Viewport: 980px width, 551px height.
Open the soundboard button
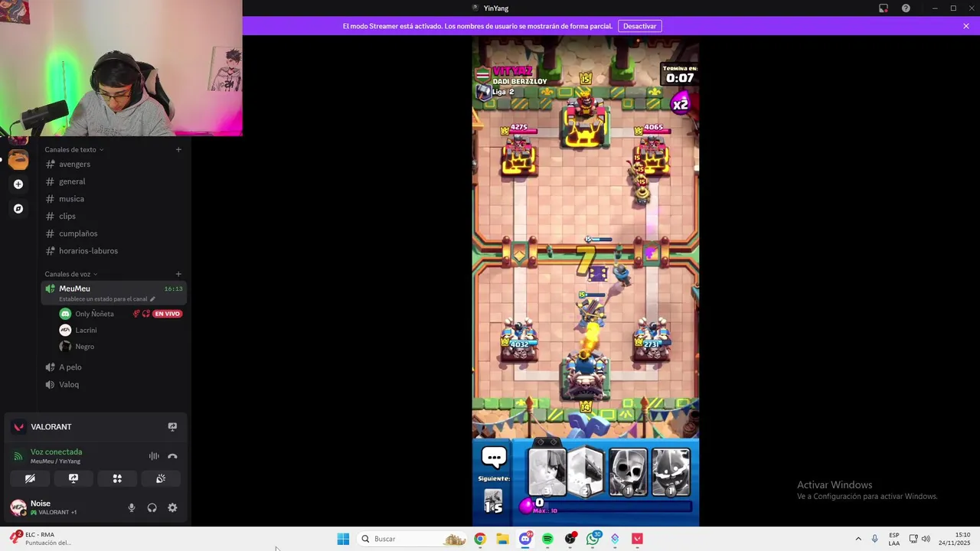[161, 478]
